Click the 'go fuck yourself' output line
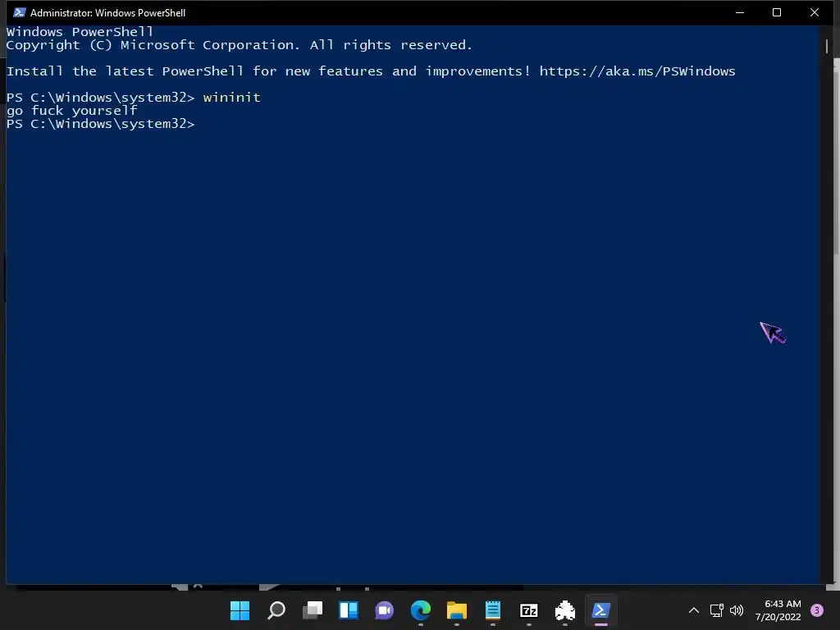Viewport: 840px width, 630px height. click(x=72, y=111)
